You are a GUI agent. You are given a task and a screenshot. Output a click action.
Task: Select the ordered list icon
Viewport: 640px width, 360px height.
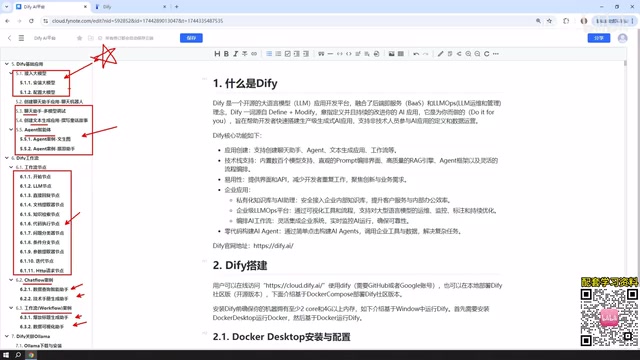[278, 54]
